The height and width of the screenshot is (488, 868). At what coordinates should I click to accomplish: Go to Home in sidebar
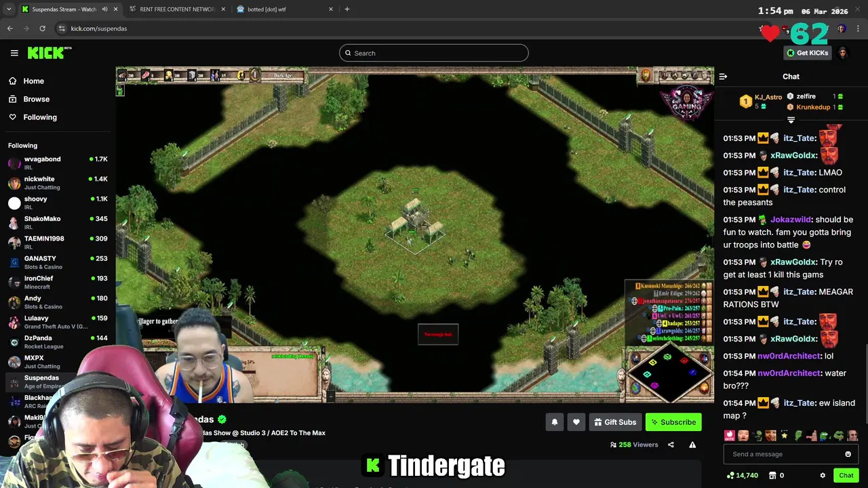click(27, 81)
